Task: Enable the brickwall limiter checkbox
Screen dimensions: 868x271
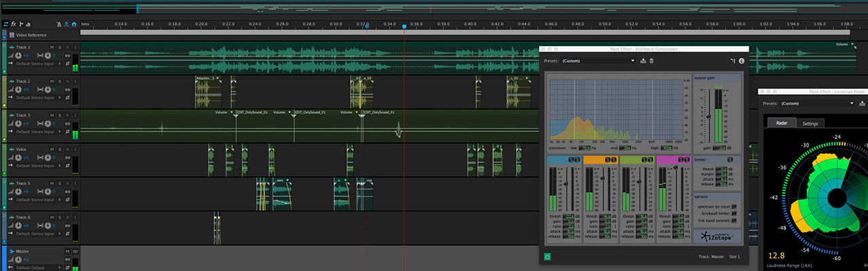Action: 734,213
